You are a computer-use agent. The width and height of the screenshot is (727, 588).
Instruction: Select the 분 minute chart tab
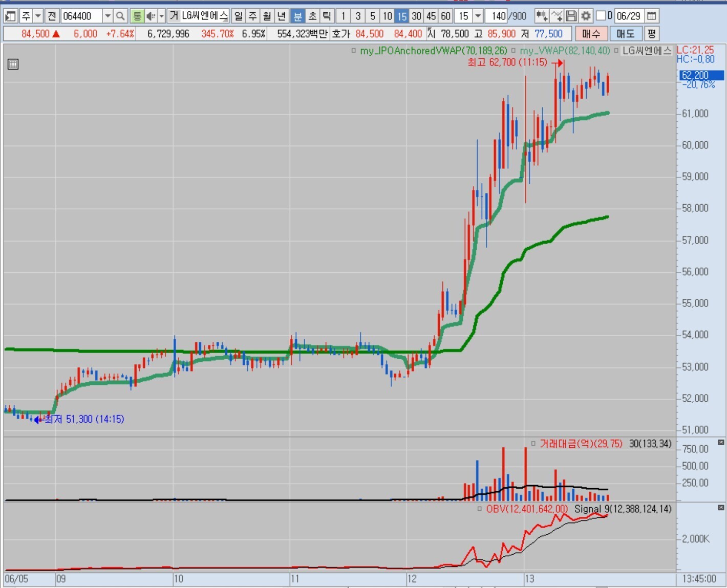point(297,16)
